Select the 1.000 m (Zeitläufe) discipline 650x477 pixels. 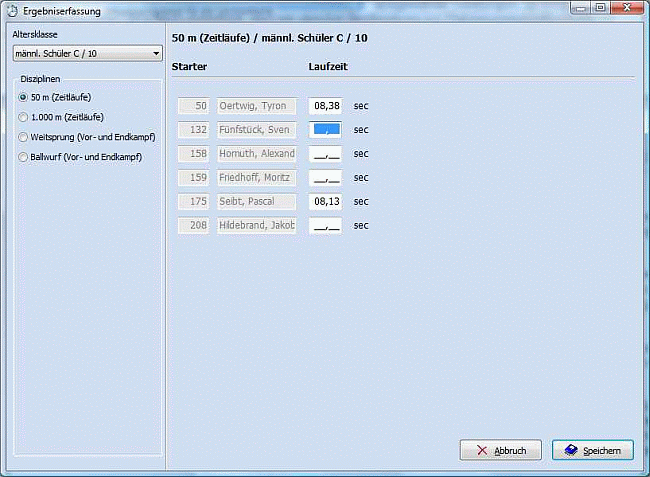pyautogui.click(x=23, y=117)
